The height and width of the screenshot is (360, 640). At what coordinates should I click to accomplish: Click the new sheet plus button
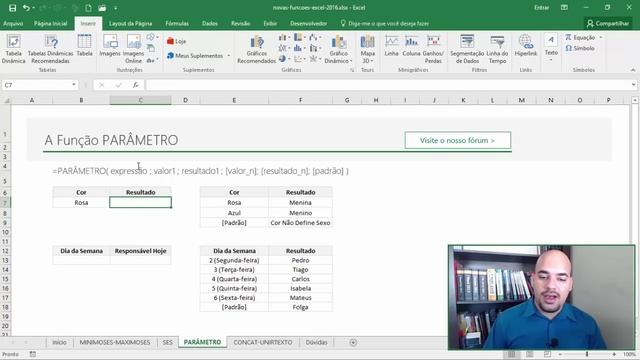pos(353,342)
